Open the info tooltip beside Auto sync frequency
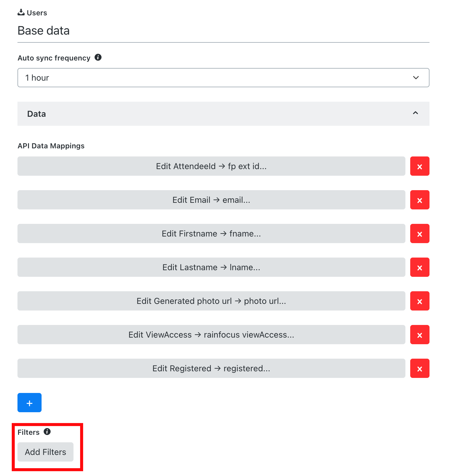 pyautogui.click(x=98, y=57)
